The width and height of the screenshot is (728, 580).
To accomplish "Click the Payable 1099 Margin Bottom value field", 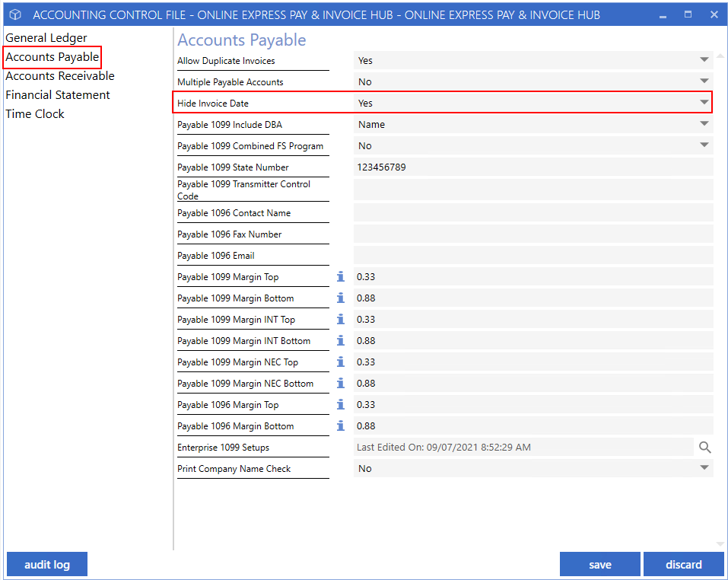I will pyautogui.click(x=533, y=298).
